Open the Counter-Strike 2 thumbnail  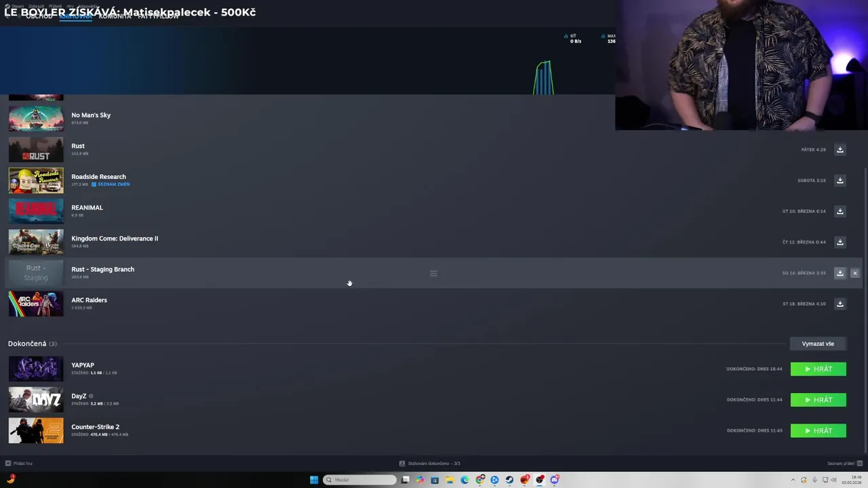[x=36, y=430]
